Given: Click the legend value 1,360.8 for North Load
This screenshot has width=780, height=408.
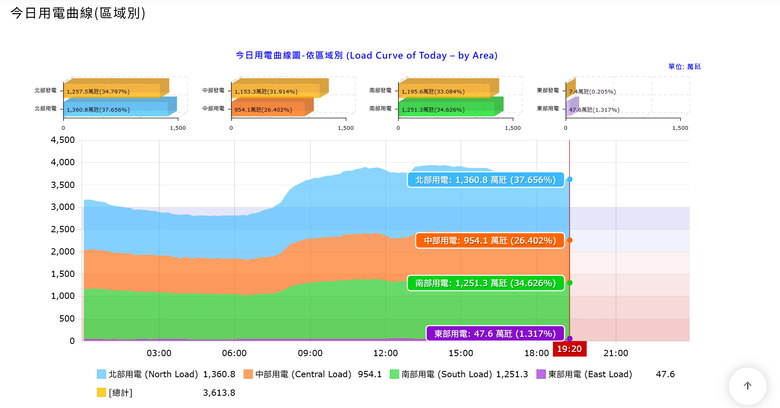Looking at the screenshot, I should pyautogui.click(x=219, y=374).
